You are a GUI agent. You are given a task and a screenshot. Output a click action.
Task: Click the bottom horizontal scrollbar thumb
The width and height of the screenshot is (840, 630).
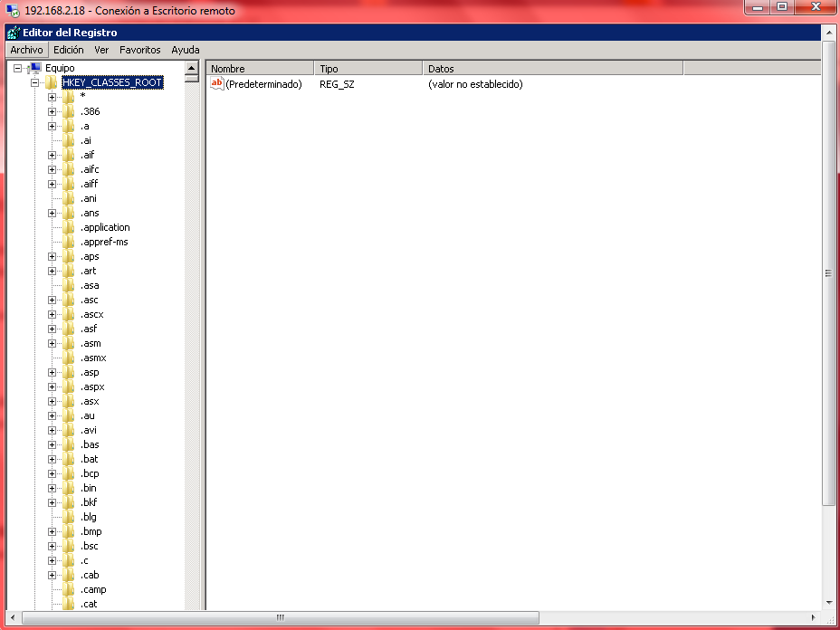281,617
